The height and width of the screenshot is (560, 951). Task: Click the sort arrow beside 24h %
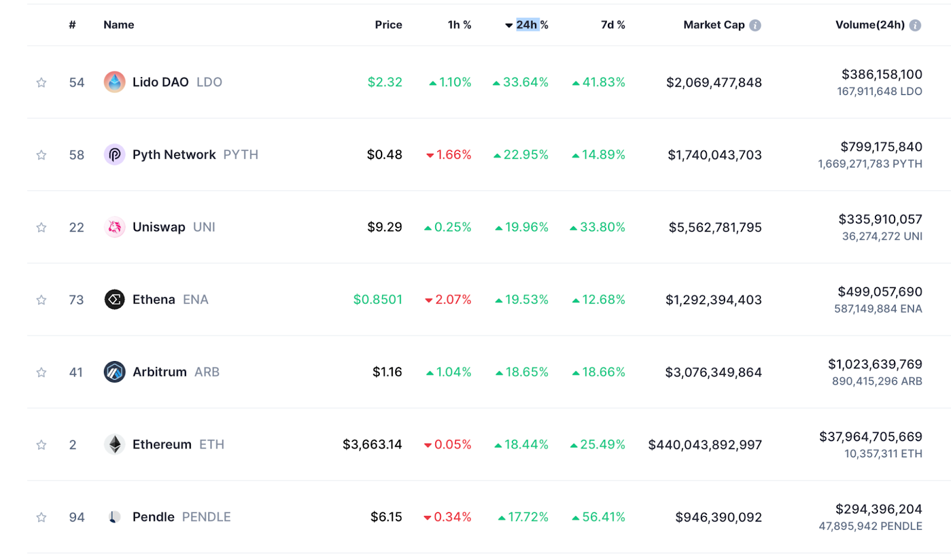(x=509, y=26)
